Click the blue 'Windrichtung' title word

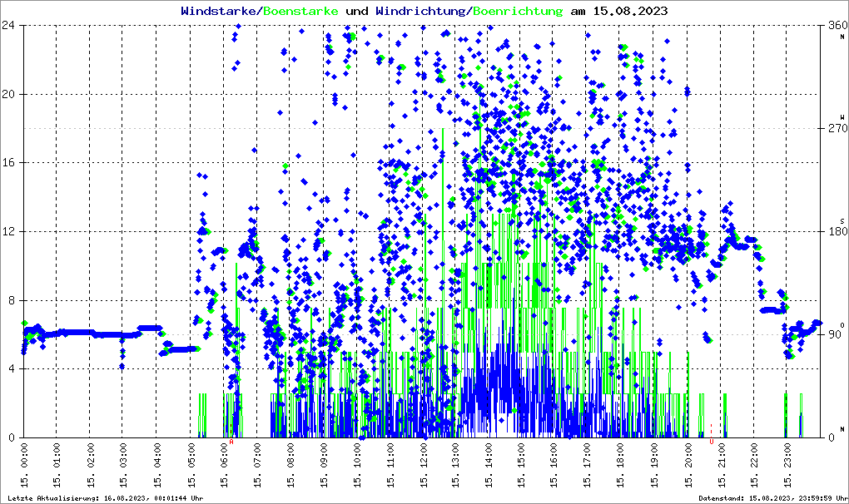422,11
